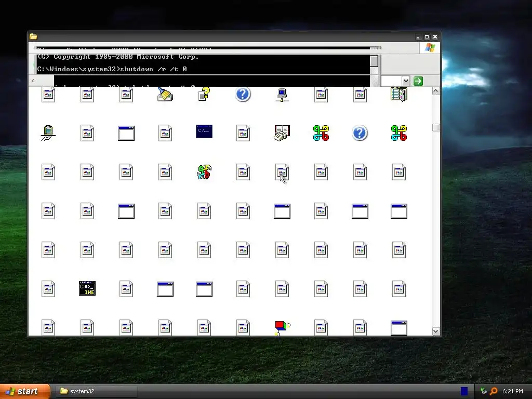The image size is (532, 399).
Task: Open the Start menu
Action: coord(24,391)
